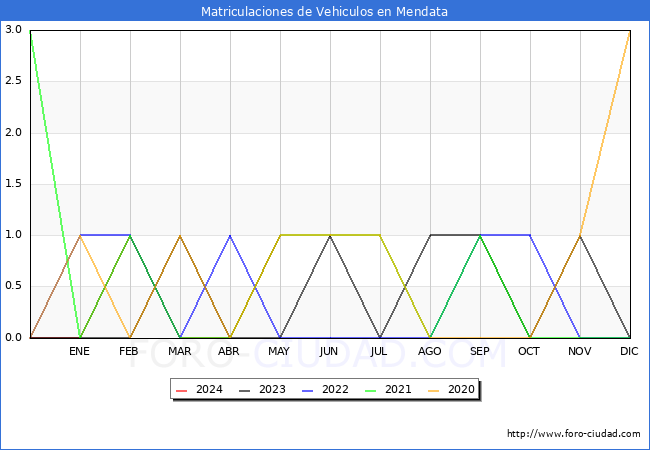Click the JUL month axis label

(379, 351)
